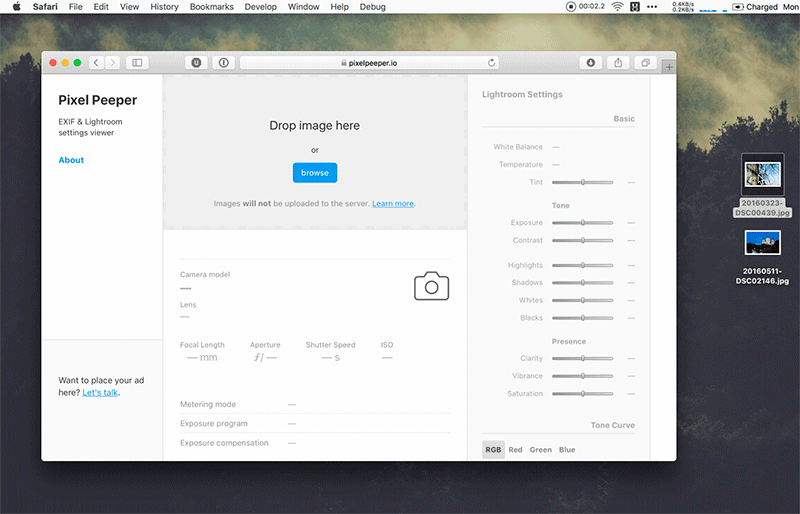This screenshot has height=514, width=800.
Task: Click the Safari back navigation arrow
Action: click(96, 62)
